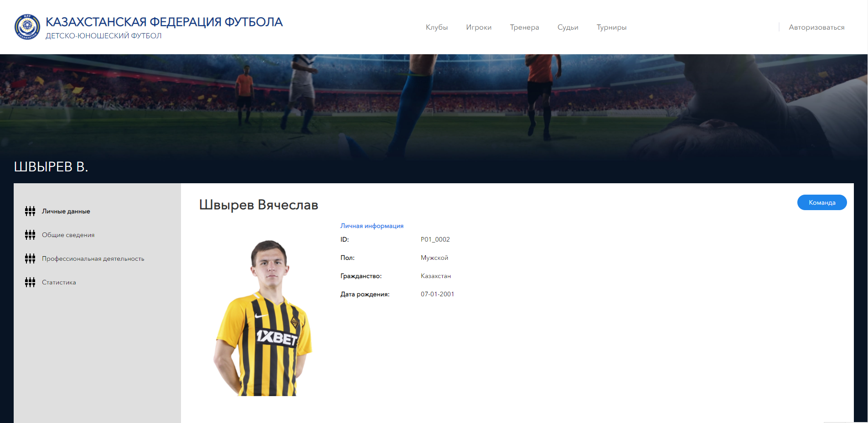Click the Гражданство: label

(x=361, y=276)
